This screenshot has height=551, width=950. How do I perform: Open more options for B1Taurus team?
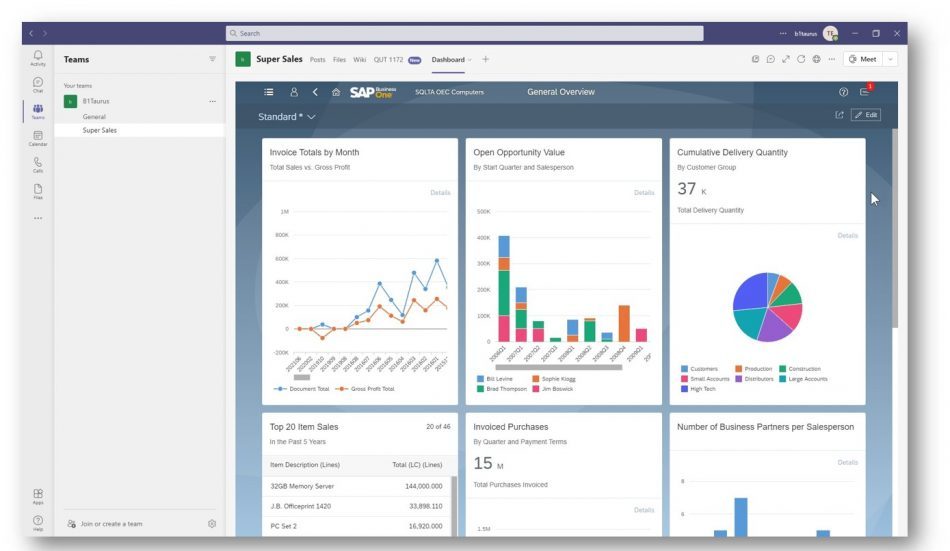coord(213,101)
